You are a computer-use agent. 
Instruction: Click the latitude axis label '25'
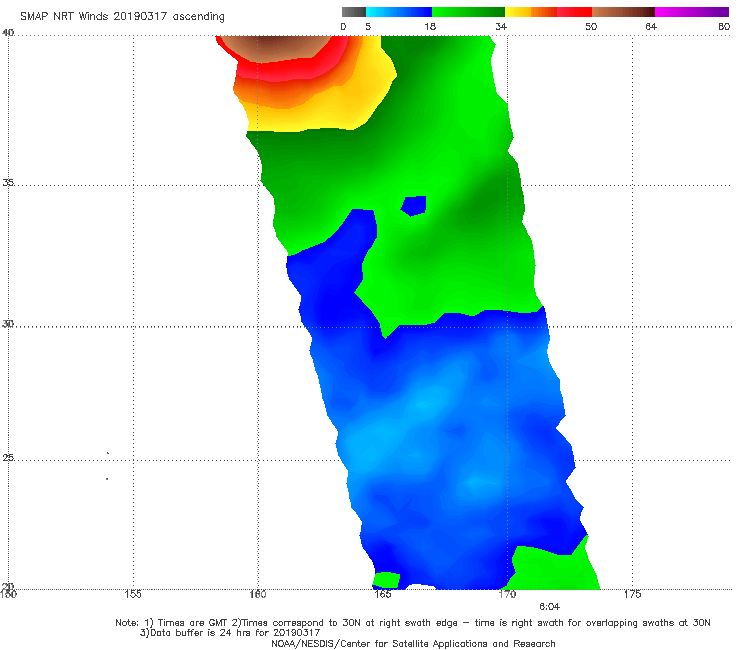[x=8, y=457]
